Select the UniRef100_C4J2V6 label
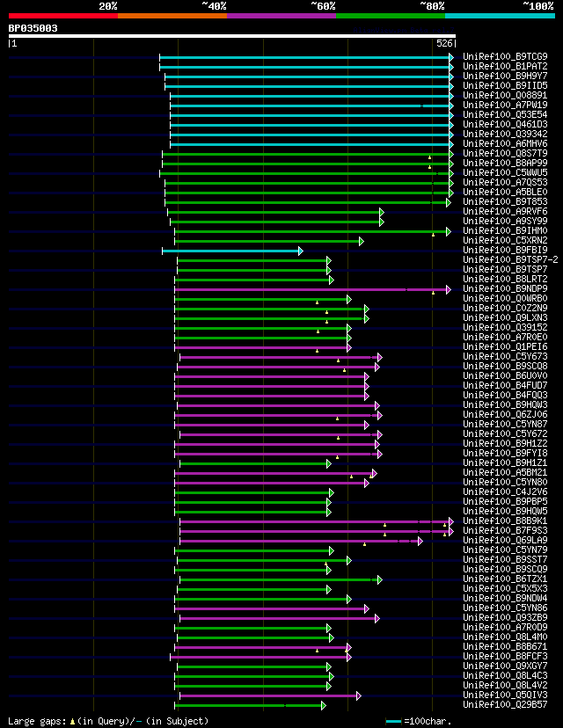The height and width of the screenshot is (728, 563). pos(505,491)
